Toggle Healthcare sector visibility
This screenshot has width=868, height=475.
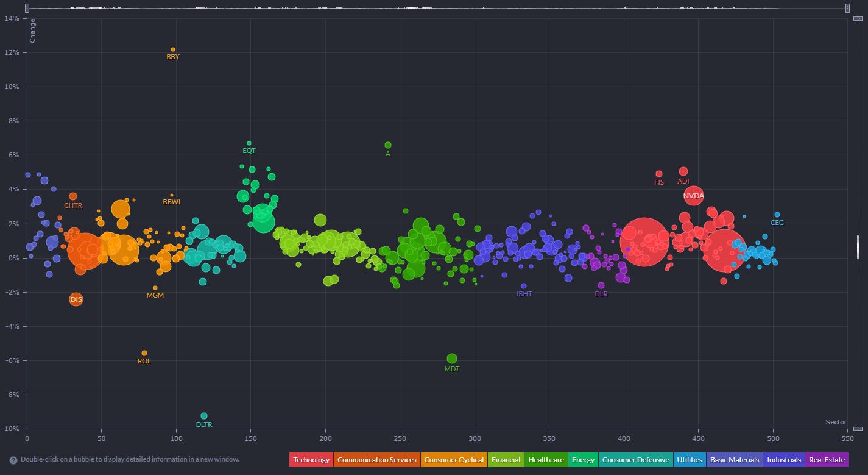coord(545,460)
